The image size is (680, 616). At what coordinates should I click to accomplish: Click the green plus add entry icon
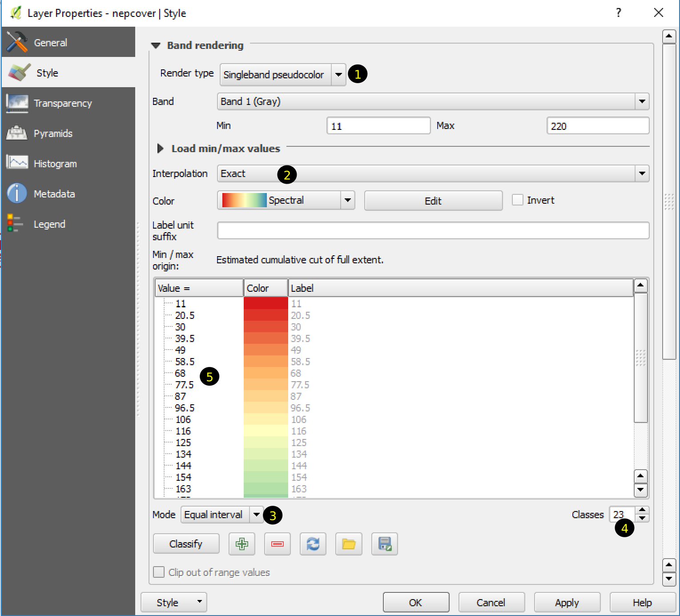click(241, 544)
